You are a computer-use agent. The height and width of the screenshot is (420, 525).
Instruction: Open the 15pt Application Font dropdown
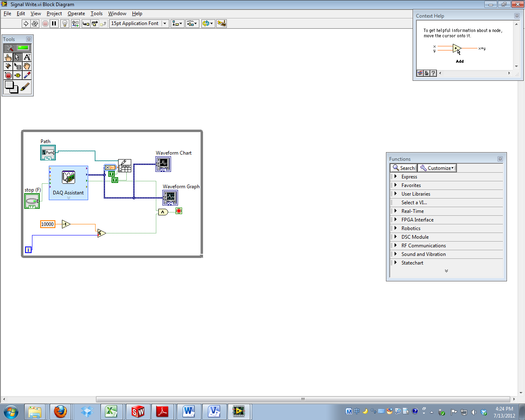click(139, 23)
